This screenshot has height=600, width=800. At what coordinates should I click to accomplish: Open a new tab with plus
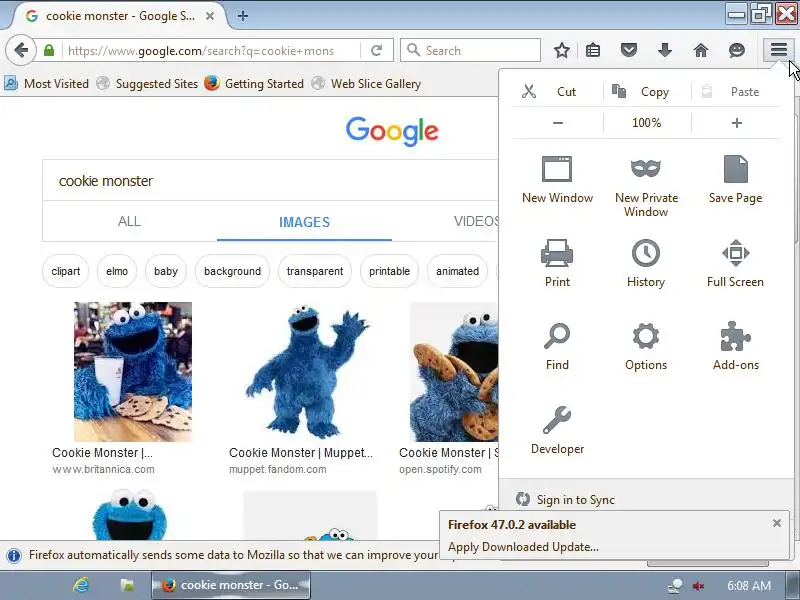(x=243, y=16)
